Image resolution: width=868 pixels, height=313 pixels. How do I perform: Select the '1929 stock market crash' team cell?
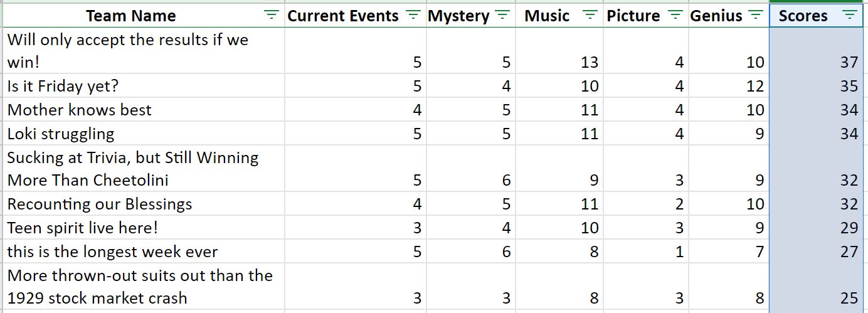click(x=144, y=287)
